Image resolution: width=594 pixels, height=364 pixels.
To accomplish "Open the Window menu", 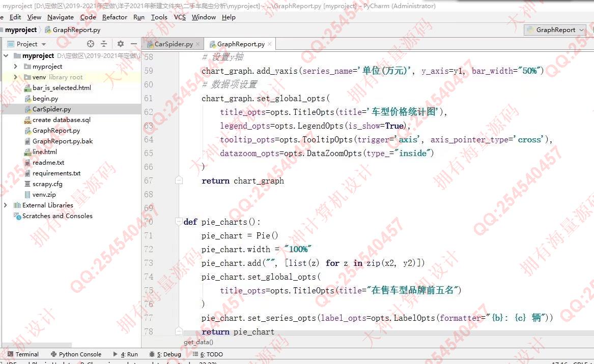I will [204, 17].
